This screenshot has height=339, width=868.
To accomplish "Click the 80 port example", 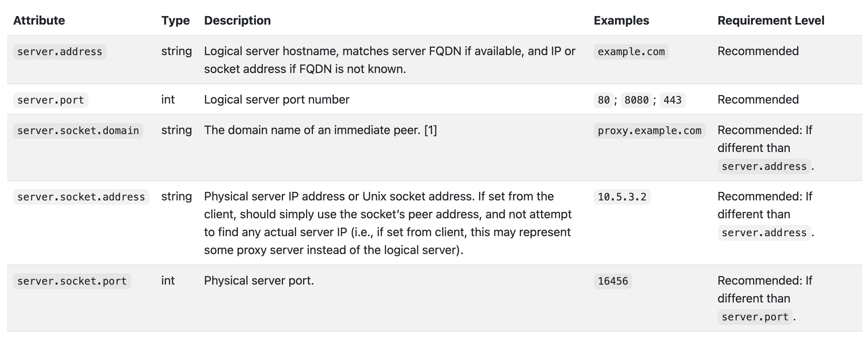I will click(604, 100).
